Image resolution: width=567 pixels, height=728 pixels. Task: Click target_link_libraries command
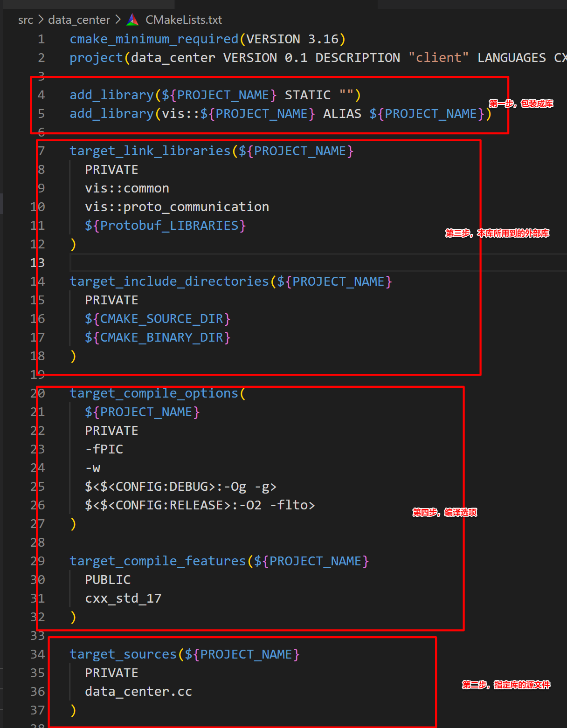click(150, 151)
